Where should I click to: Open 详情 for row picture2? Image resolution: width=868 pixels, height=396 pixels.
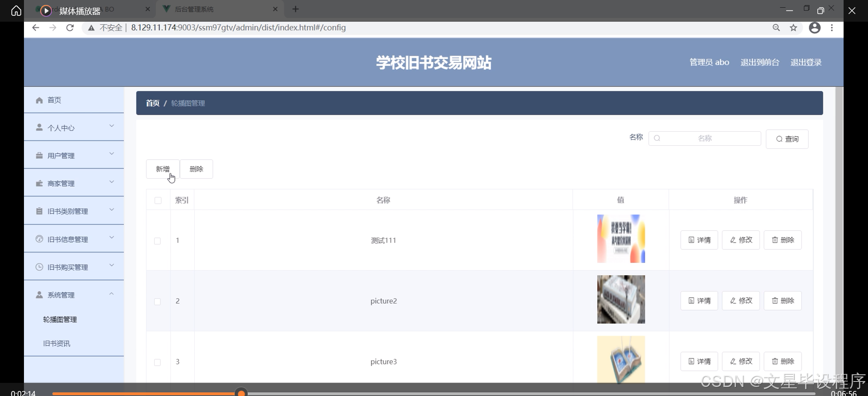[699, 301]
